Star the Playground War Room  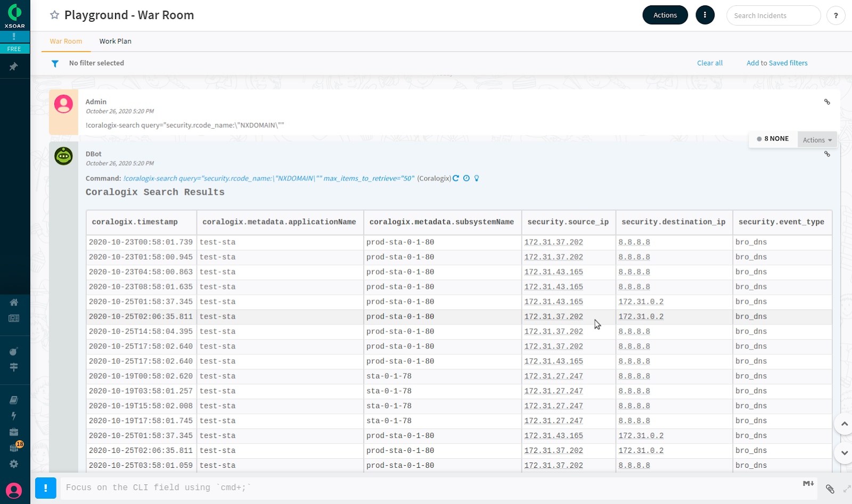tap(54, 15)
